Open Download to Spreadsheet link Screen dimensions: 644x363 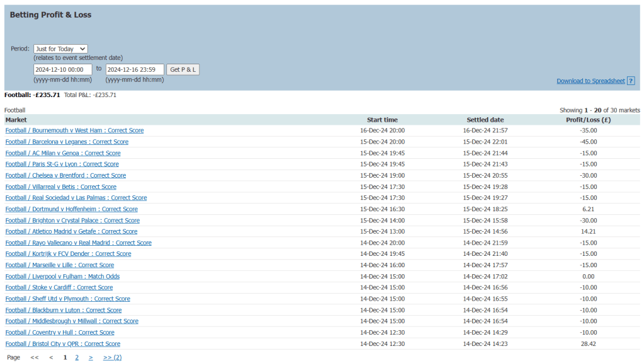590,81
